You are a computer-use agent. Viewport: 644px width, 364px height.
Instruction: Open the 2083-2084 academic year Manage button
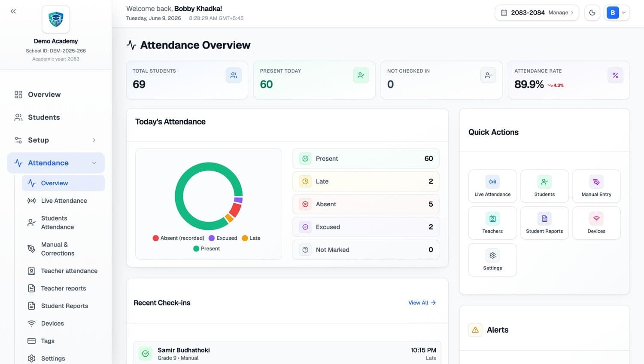[537, 12]
